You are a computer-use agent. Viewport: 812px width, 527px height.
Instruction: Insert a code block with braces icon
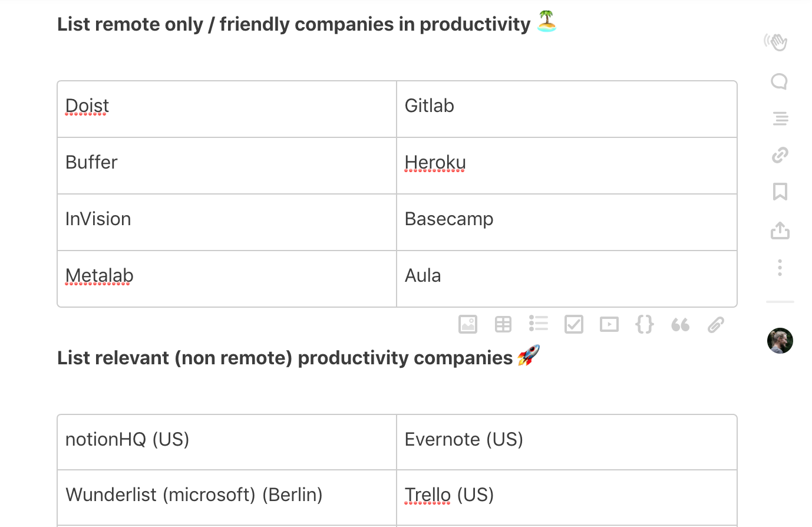(x=645, y=324)
